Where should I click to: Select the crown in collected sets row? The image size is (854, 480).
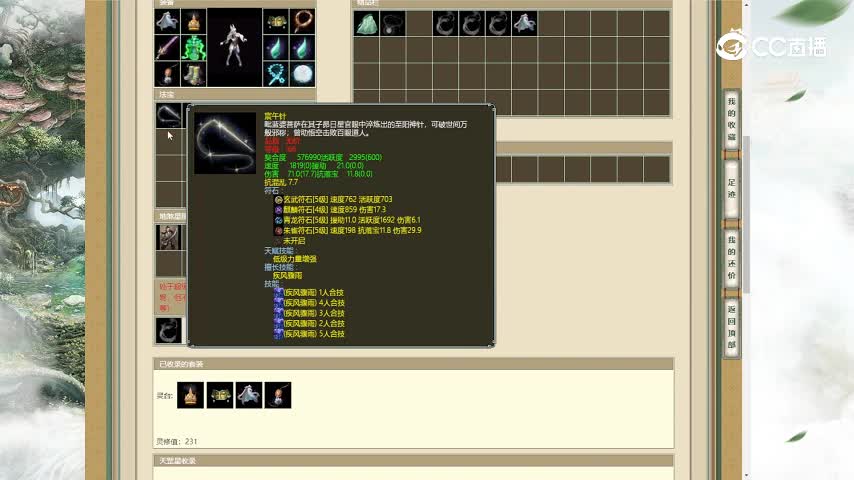pyautogui.click(x=190, y=395)
